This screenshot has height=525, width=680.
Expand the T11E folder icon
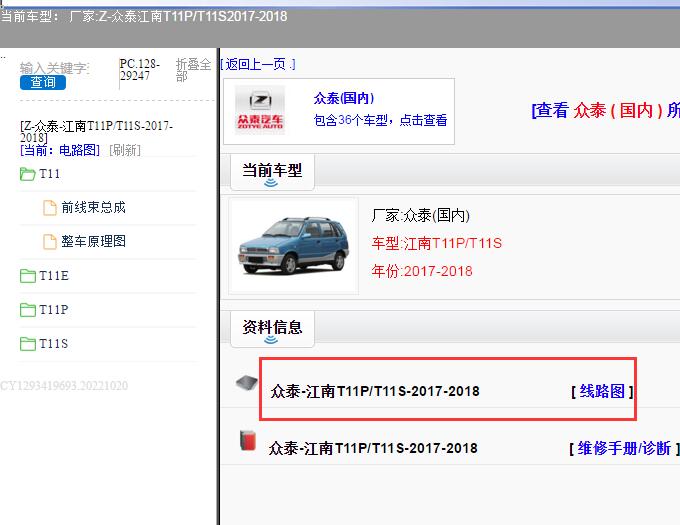click(28, 276)
